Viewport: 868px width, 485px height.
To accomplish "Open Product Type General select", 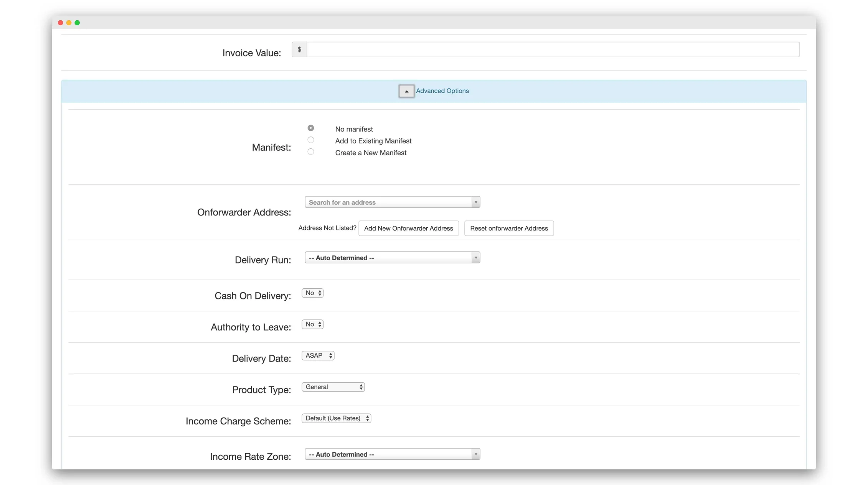I will 333,387.
